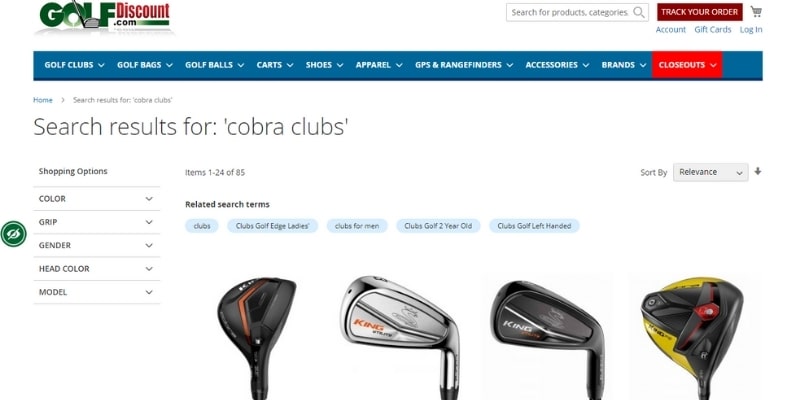Viewport: 800px width, 400px height.
Task: Expand the HEAD COLOR filter
Action: click(96, 269)
